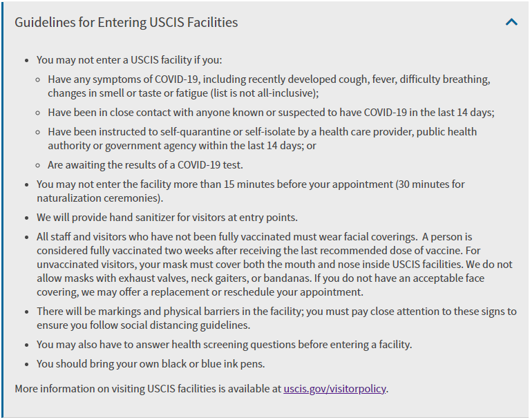
Task: Click 'Are awaiting the results of a COVID-19 test'
Action: pos(145,165)
